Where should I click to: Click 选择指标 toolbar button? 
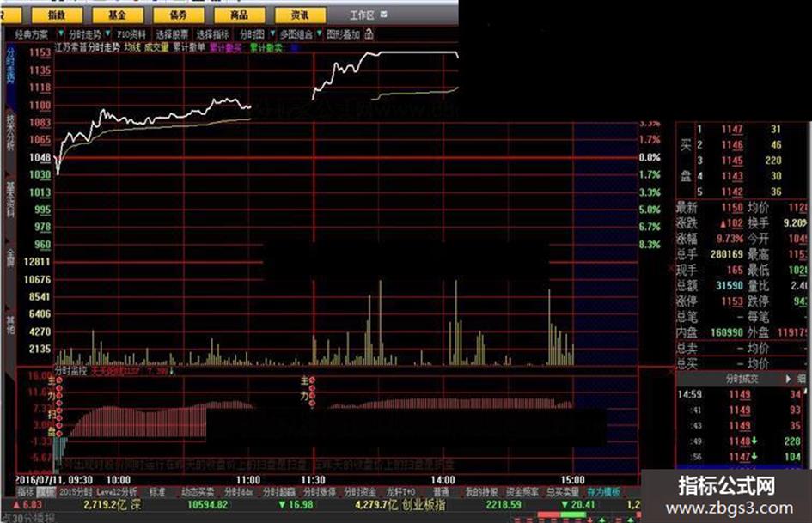[x=212, y=34]
